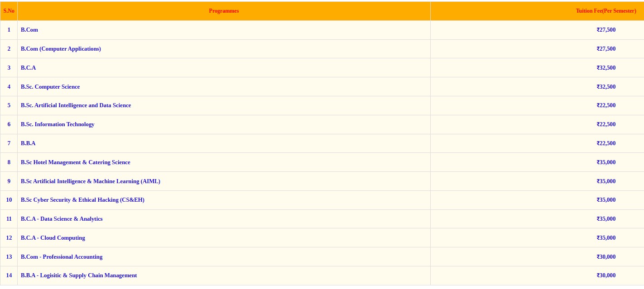Click B.Sc Artificial Intelligence & Machine Learning (AIML)
The image size is (644, 289).
90,181
